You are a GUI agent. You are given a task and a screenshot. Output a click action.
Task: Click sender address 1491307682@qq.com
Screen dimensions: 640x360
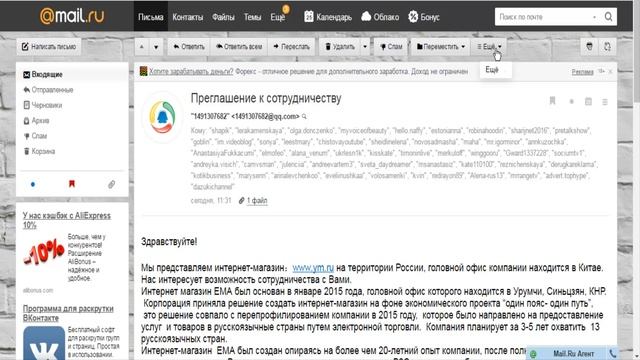tap(265, 117)
